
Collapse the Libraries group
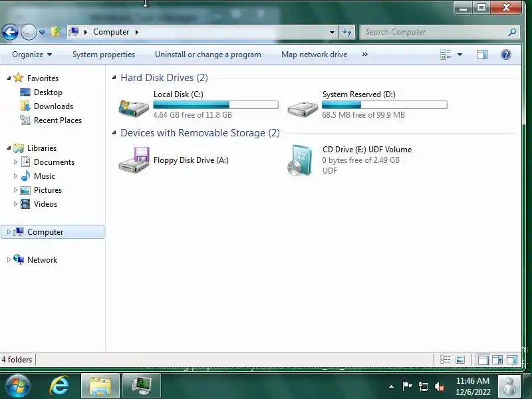point(9,148)
